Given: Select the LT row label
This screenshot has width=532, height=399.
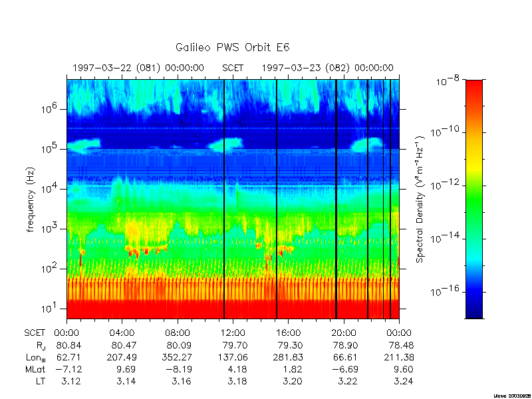Looking at the screenshot, I should click(x=41, y=381).
